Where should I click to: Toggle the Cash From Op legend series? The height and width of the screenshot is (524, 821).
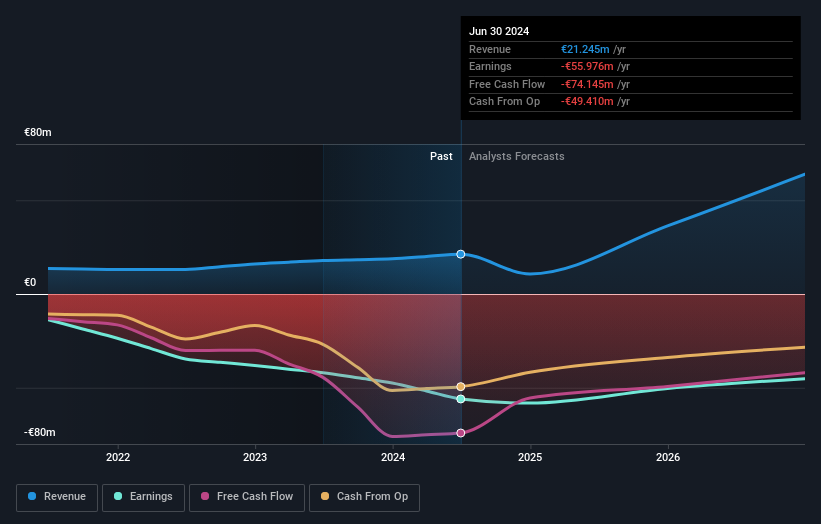[x=364, y=497]
